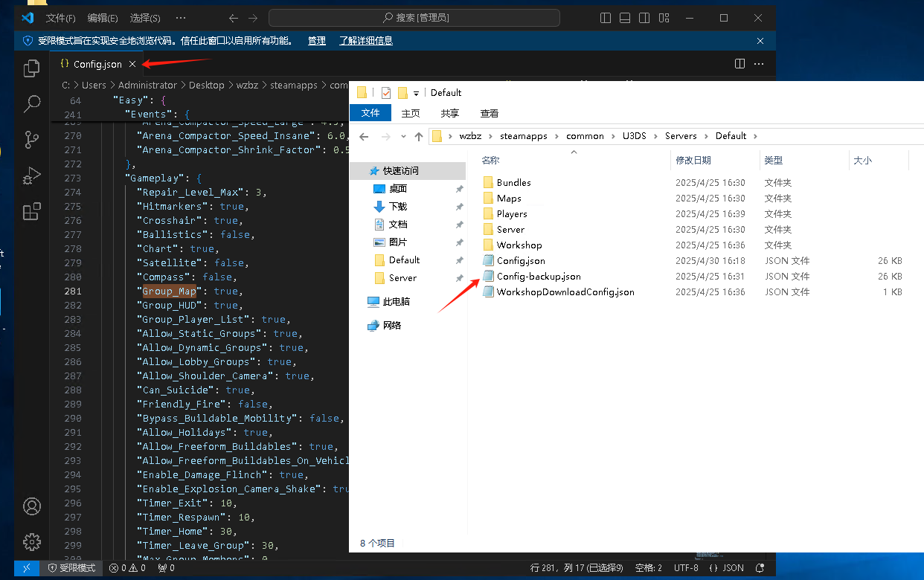The image size is (924, 580).
Task: Click the Administrator breadcrumb in VS Code
Action: pos(147,86)
